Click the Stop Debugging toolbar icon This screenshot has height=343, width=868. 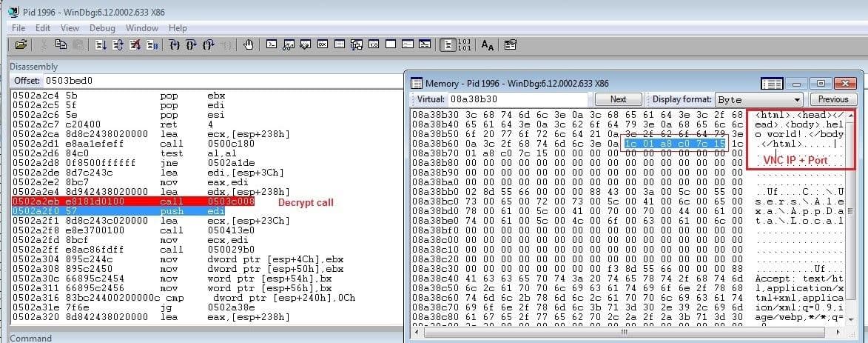135,44
